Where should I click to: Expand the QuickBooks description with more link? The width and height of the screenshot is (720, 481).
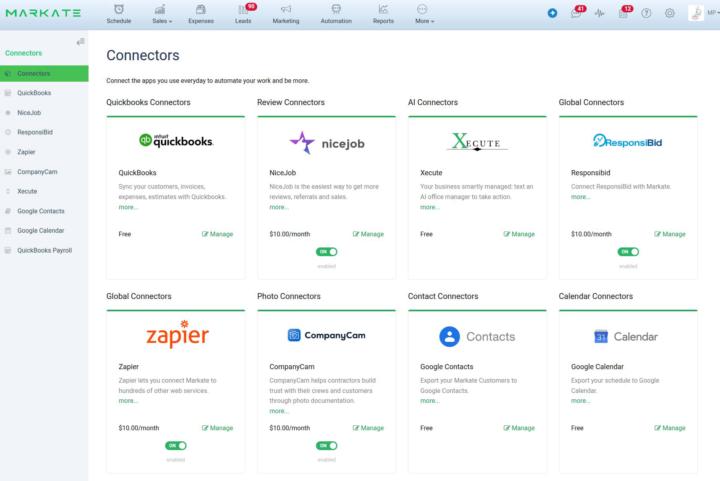[128, 207]
